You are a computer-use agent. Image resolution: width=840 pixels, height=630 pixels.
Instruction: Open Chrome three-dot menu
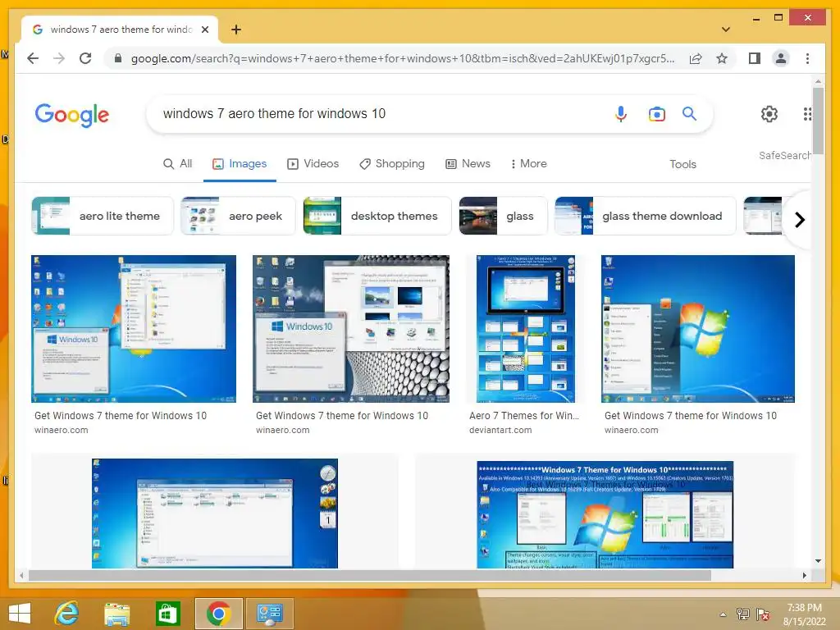pyautogui.click(x=807, y=58)
